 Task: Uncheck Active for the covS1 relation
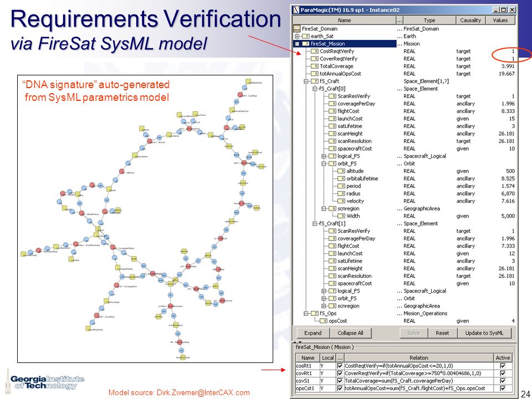point(503,381)
